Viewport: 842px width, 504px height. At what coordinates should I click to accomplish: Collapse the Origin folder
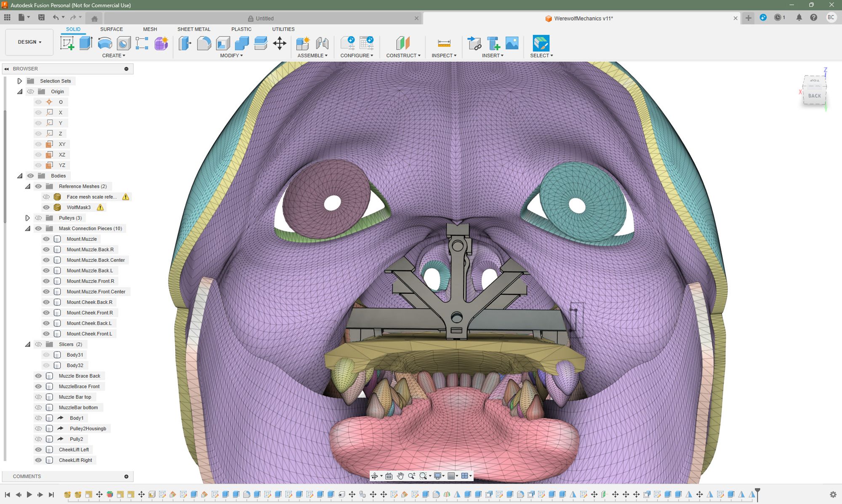click(19, 91)
